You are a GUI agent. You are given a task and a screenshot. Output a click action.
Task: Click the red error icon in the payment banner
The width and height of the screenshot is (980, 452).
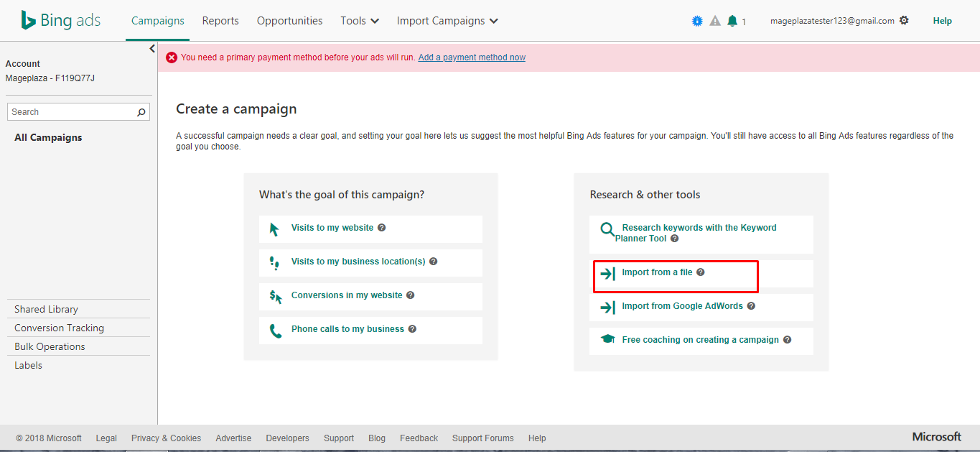[172, 57]
